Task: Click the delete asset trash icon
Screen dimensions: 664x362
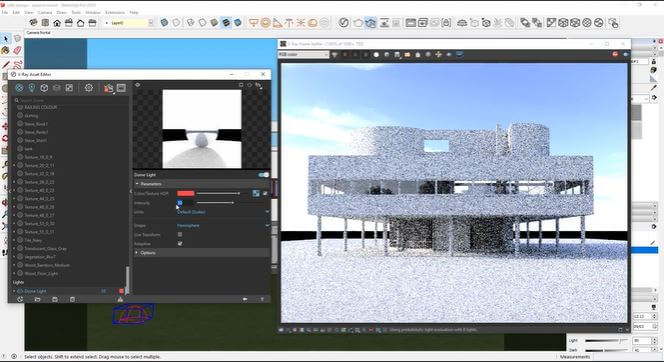Action: click(x=72, y=299)
